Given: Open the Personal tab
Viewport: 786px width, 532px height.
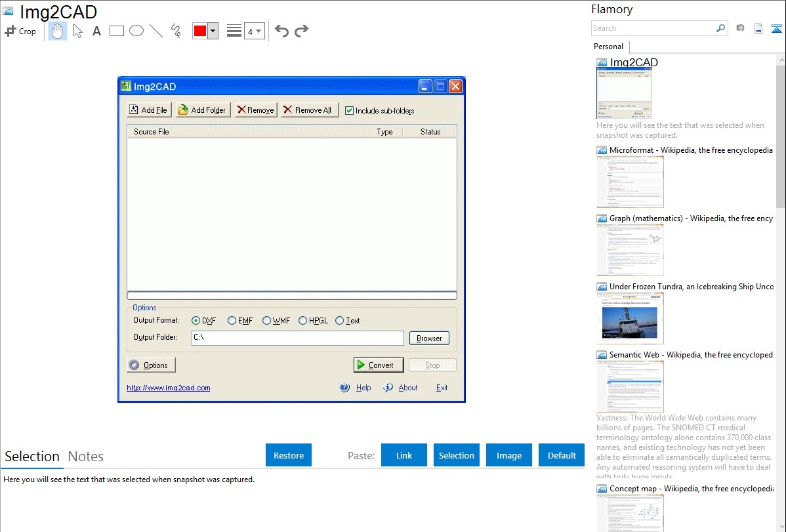Looking at the screenshot, I should (x=608, y=47).
